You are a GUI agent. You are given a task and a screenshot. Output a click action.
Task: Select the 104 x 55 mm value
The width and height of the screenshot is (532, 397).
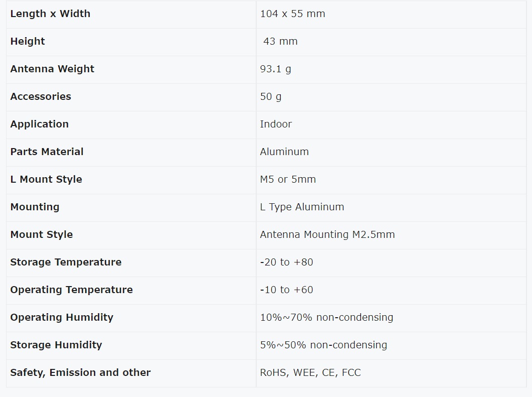(292, 14)
